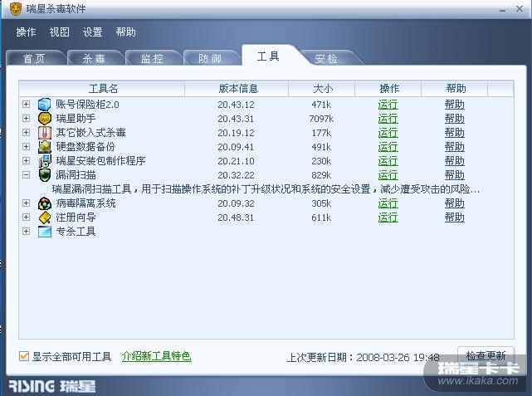Image resolution: width=532 pixels, height=396 pixels.
Task: Click the 漏洞扫描 shield icon
Action: point(45,175)
